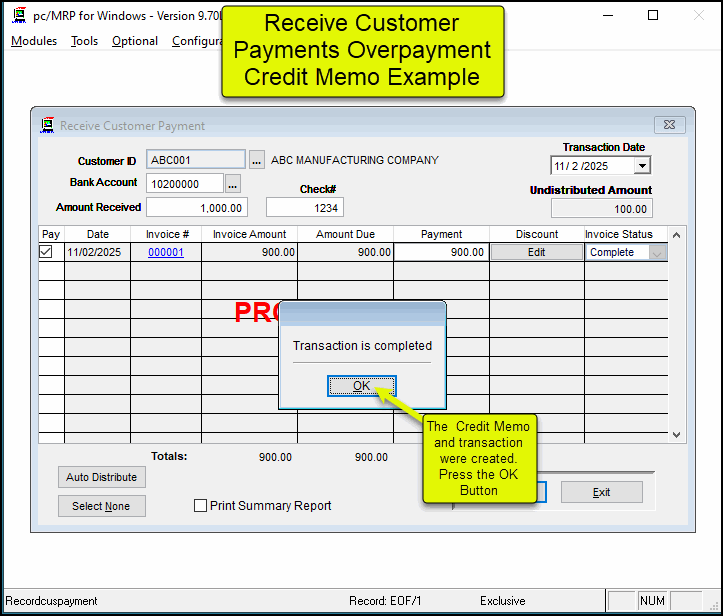723x616 pixels.
Task: Click the Bank Account lookup ellipsis button
Action: (x=233, y=183)
